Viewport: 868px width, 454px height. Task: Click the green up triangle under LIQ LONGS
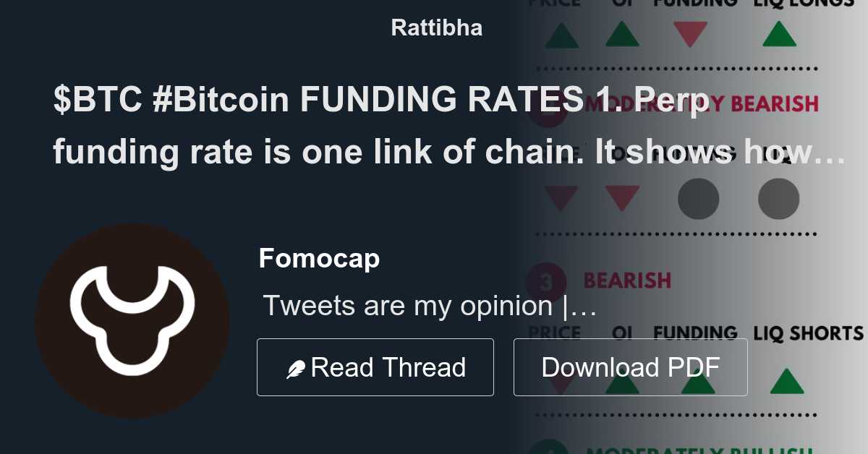point(778,33)
